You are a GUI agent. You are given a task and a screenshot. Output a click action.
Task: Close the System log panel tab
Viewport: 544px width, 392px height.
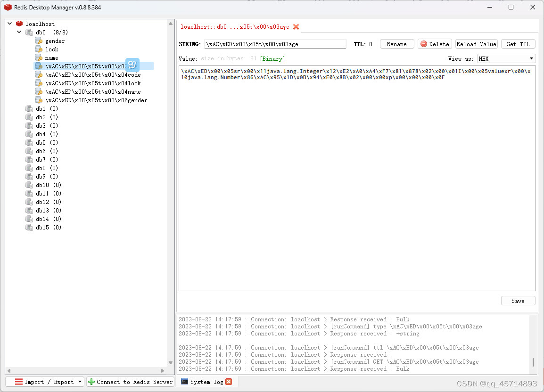(x=229, y=382)
